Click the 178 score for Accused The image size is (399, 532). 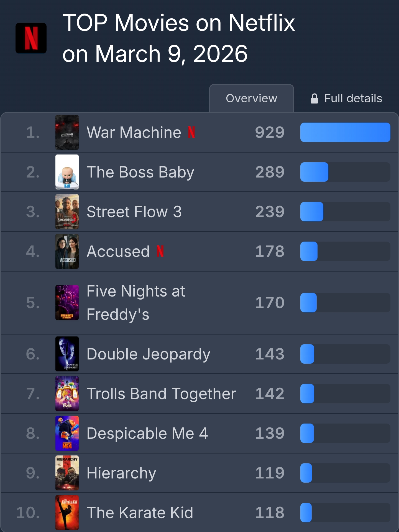[x=270, y=251]
